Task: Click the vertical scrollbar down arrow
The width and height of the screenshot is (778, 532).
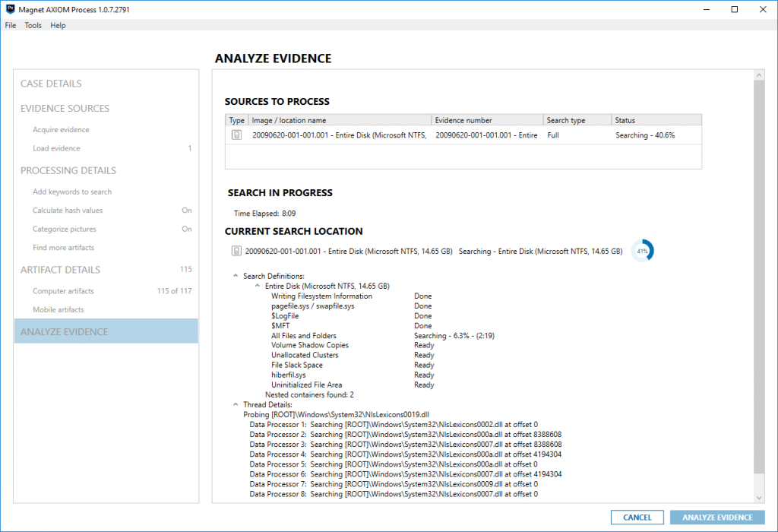Action: (x=759, y=497)
